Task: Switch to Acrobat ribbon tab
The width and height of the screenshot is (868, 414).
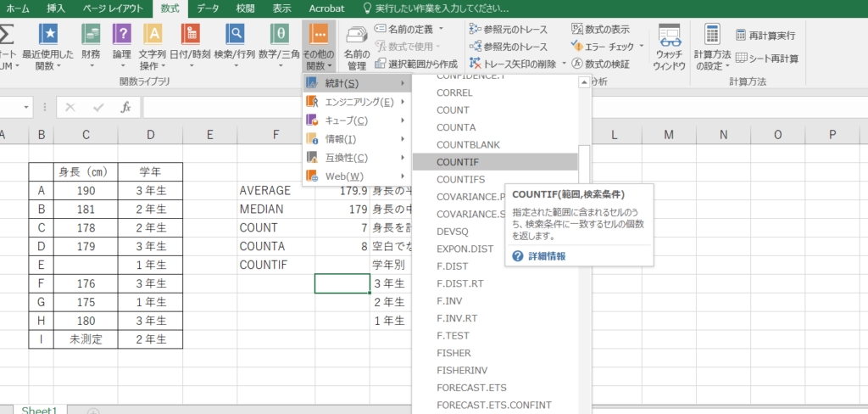Action: (x=326, y=8)
